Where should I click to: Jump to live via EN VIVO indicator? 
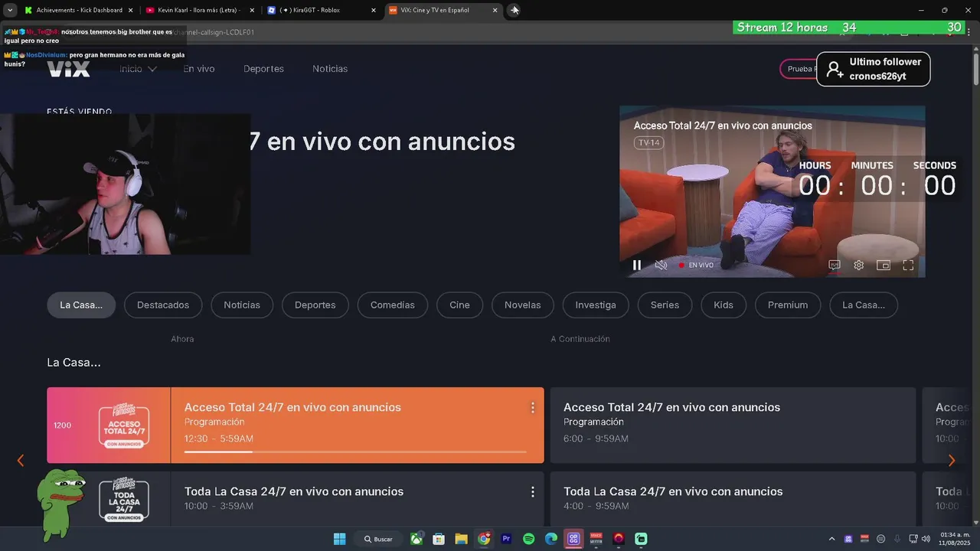696,265
